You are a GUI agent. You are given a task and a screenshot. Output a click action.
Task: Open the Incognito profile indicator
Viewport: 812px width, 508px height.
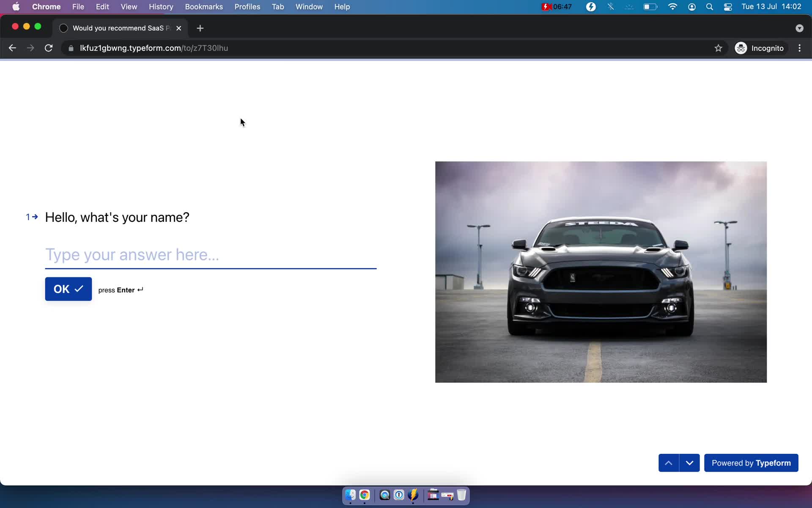760,48
